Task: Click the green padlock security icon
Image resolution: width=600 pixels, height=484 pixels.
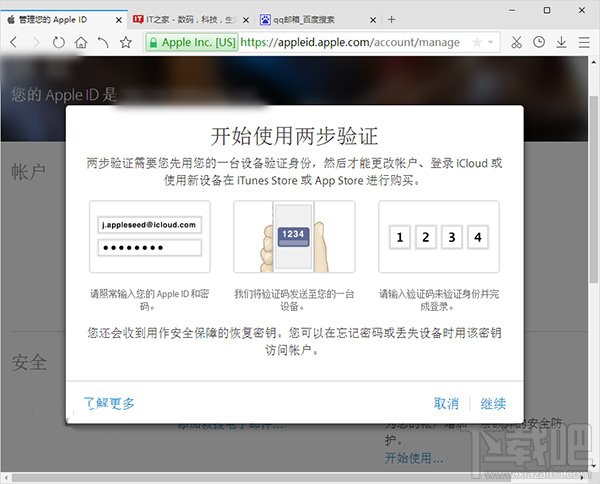Action: (x=153, y=42)
